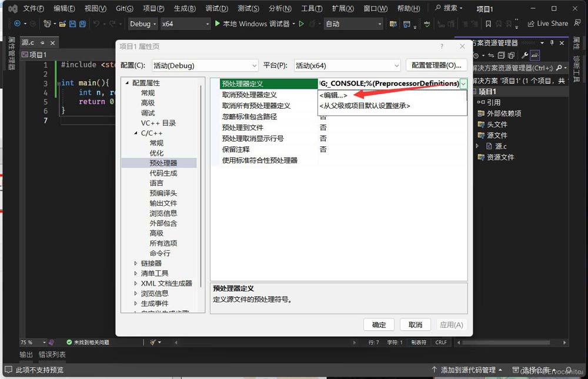Open 配置管理器(O)... button
The height and width of the screenshot is (379, 588).
click(436, 65)
